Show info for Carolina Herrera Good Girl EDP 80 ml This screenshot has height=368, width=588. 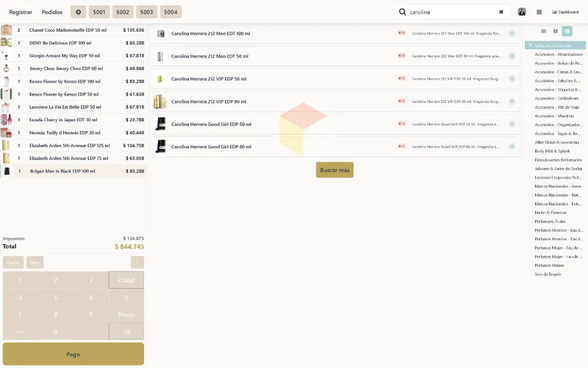tap(512, 147)
